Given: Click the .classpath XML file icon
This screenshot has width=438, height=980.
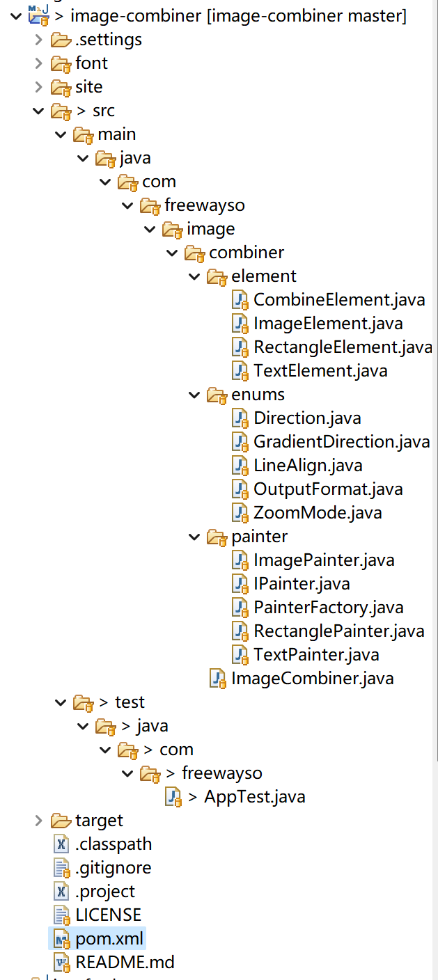Looking at the screenshot, I should (63, 844).
